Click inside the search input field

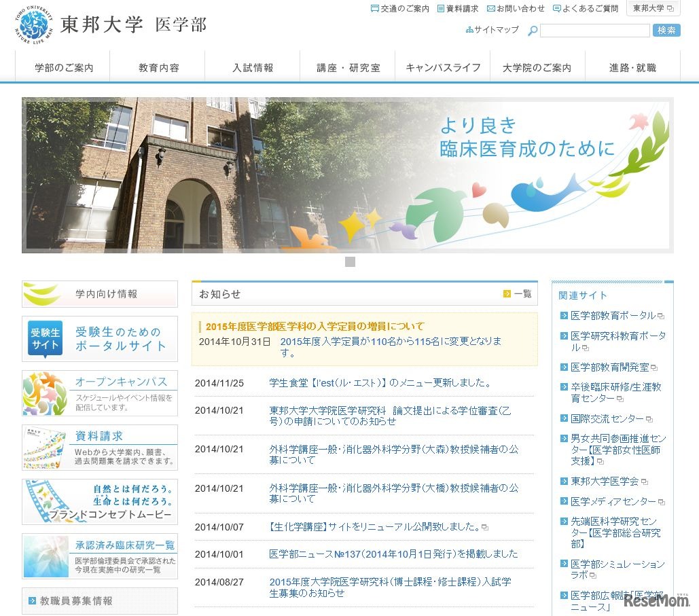tap(594, 30)
